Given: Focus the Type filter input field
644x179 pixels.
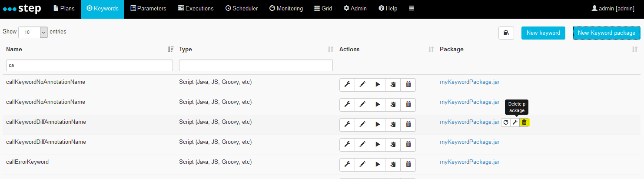Looking at the screenshot, I should coord(256,66).
